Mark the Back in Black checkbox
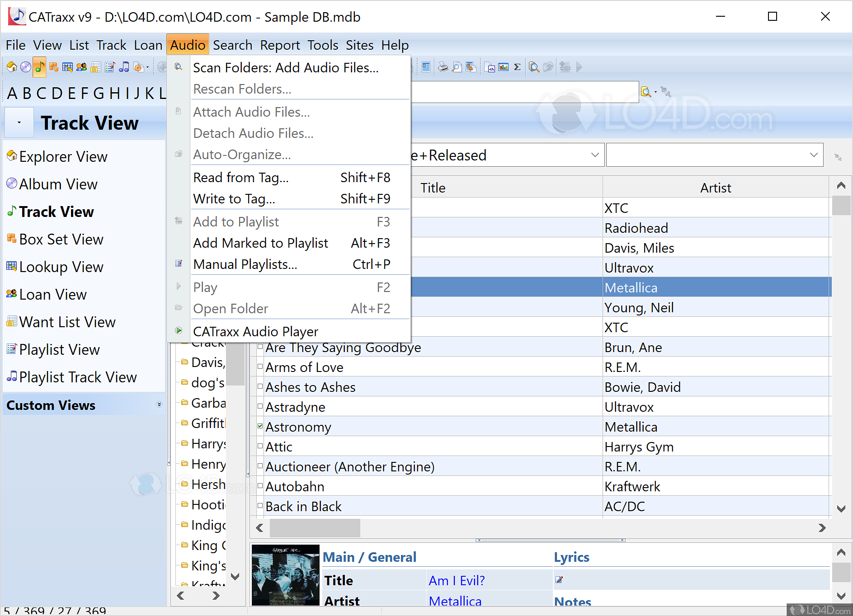 click(260, 506)
